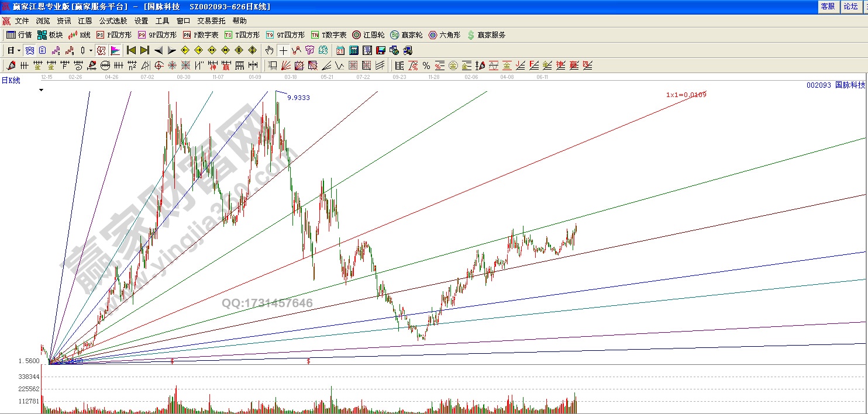Click the 9.9333 peak price label
This screenshot has width=868, height=414.
point(298,98)
